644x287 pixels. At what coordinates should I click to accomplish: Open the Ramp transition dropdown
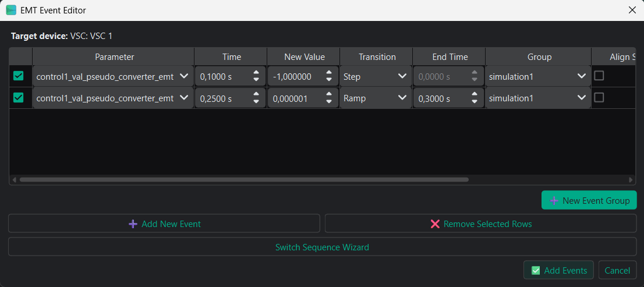(x=376, y=98)
